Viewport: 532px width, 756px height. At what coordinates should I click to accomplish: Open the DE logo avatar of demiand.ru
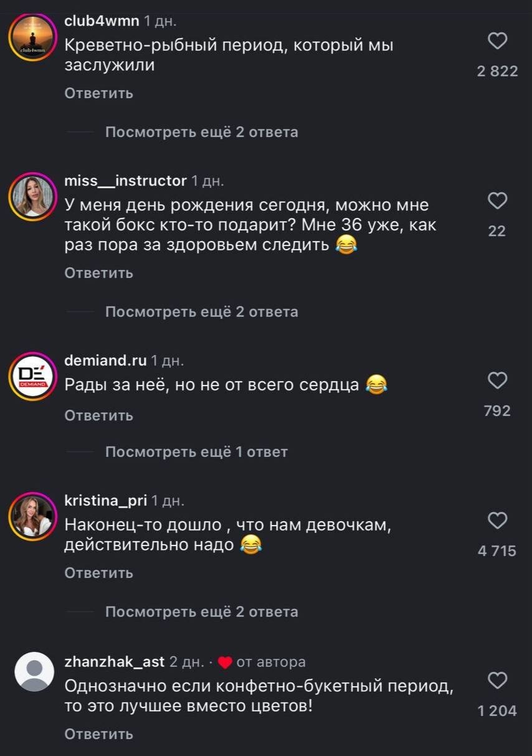pos(32,376)
